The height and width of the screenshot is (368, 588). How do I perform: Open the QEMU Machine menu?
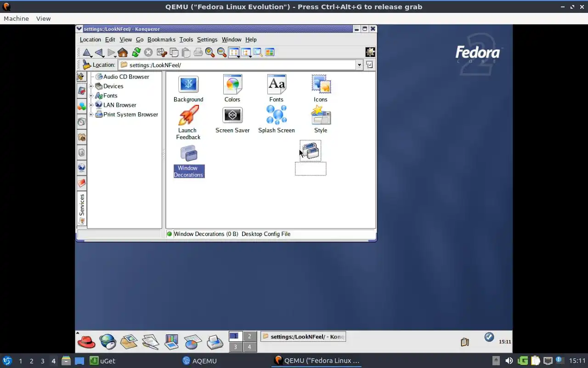tap(16, 18)
